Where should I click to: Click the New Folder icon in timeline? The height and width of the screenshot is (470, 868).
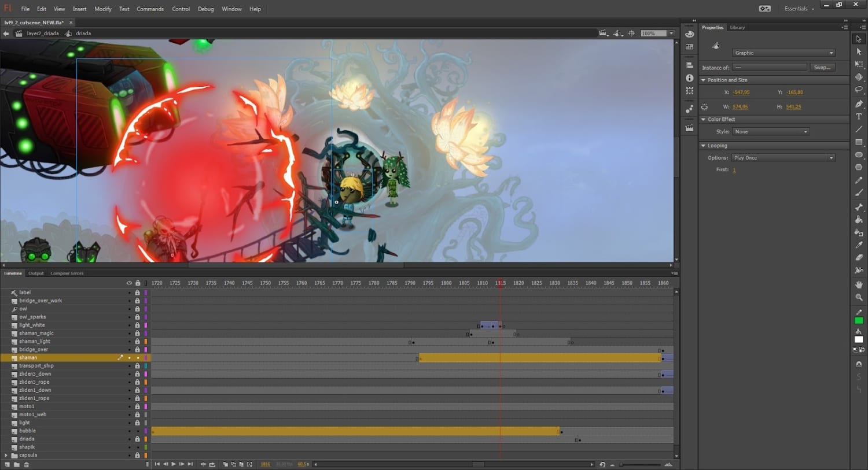(16, 464)
